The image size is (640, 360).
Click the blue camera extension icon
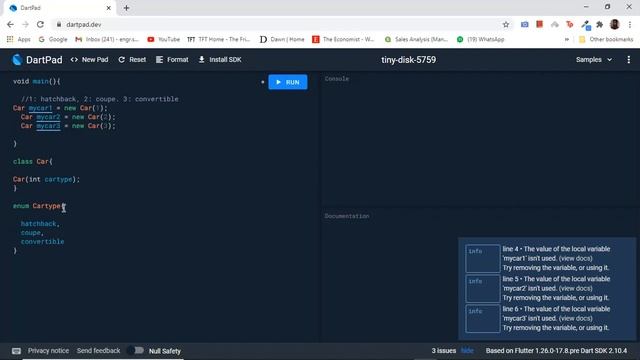click(x=524, y=24)
